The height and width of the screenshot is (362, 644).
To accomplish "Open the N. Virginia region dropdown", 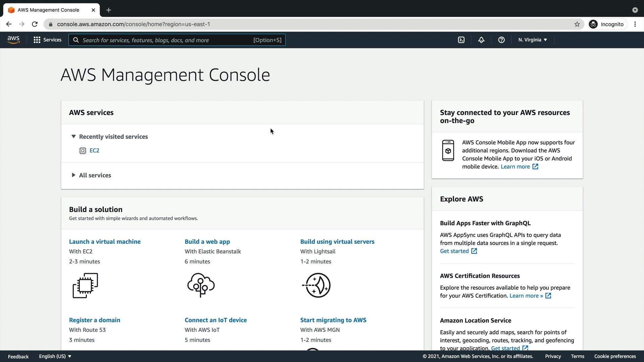I will click(x=532, y=40).
